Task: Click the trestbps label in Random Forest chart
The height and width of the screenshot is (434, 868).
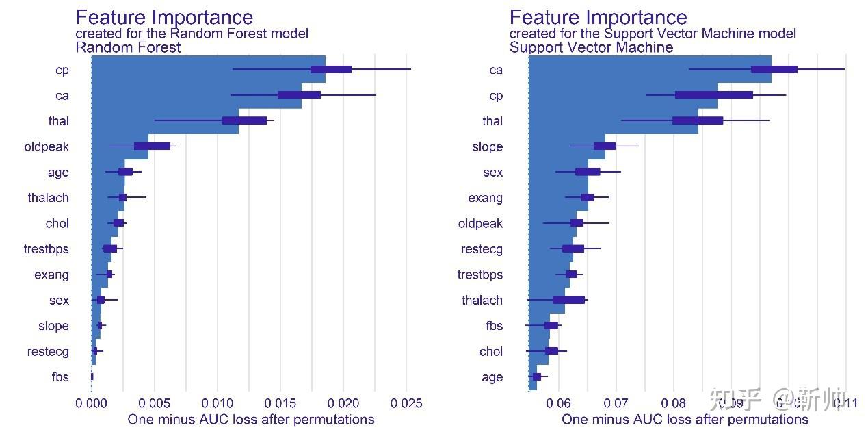Action: [x=47, y=249]
